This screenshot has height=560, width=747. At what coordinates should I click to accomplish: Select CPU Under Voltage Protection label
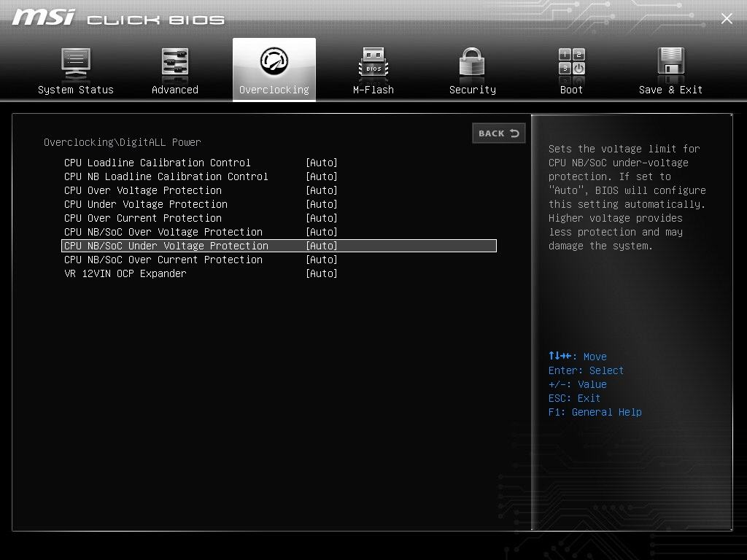click(146, 204)
